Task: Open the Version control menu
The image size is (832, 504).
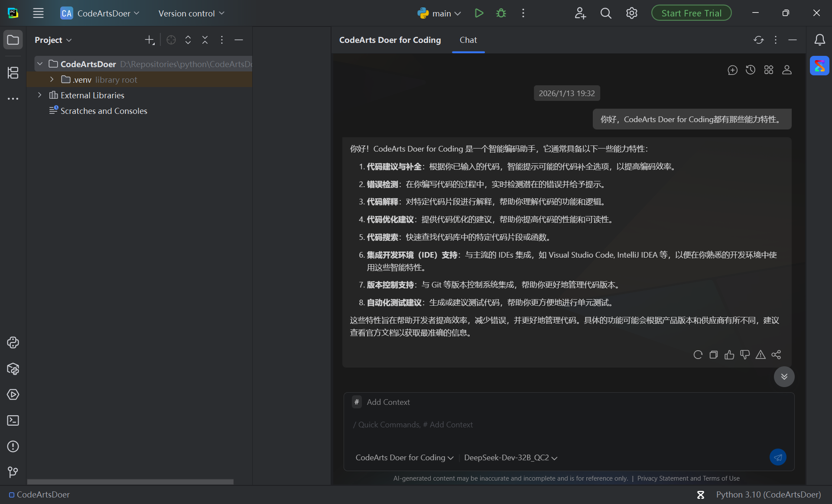Action: 191,13
